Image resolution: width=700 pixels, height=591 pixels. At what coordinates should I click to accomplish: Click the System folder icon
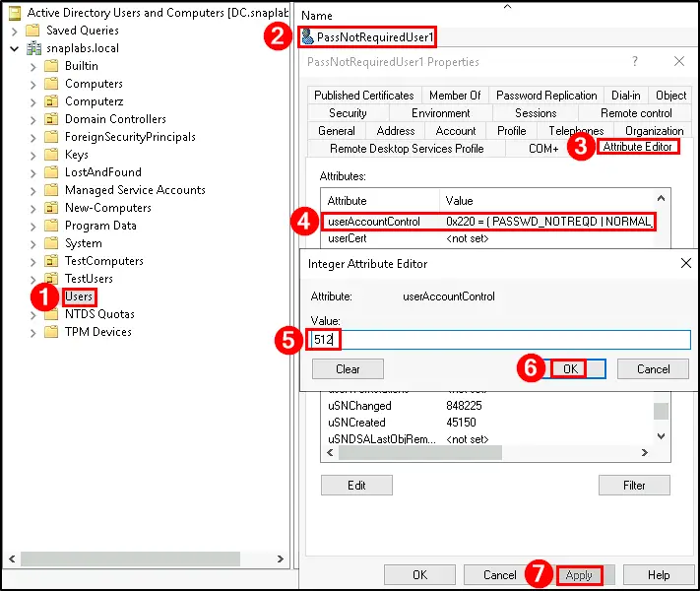51,243
